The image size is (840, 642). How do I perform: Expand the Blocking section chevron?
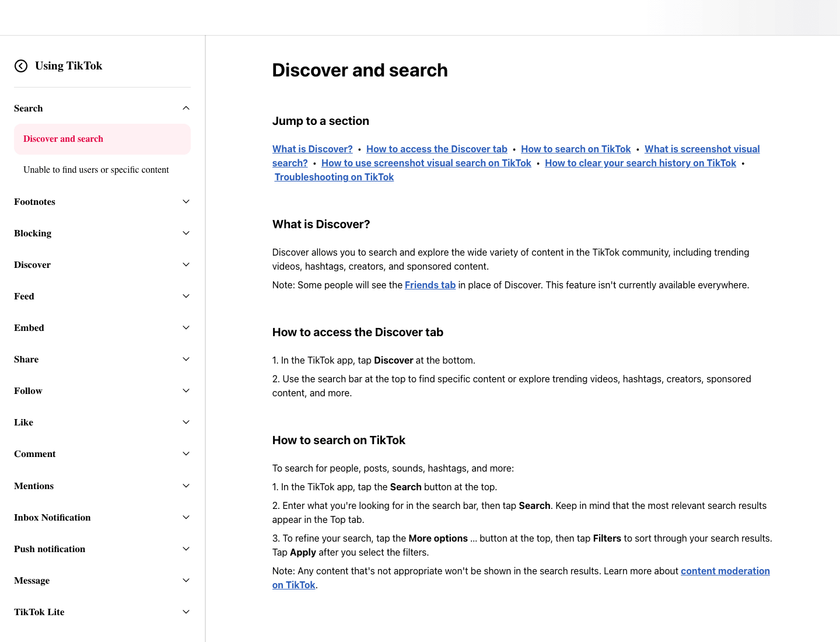(186, 233)
